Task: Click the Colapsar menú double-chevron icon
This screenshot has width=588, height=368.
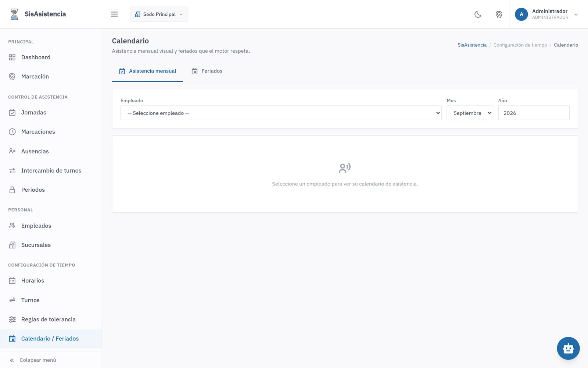Action: (x=12, y=360)
